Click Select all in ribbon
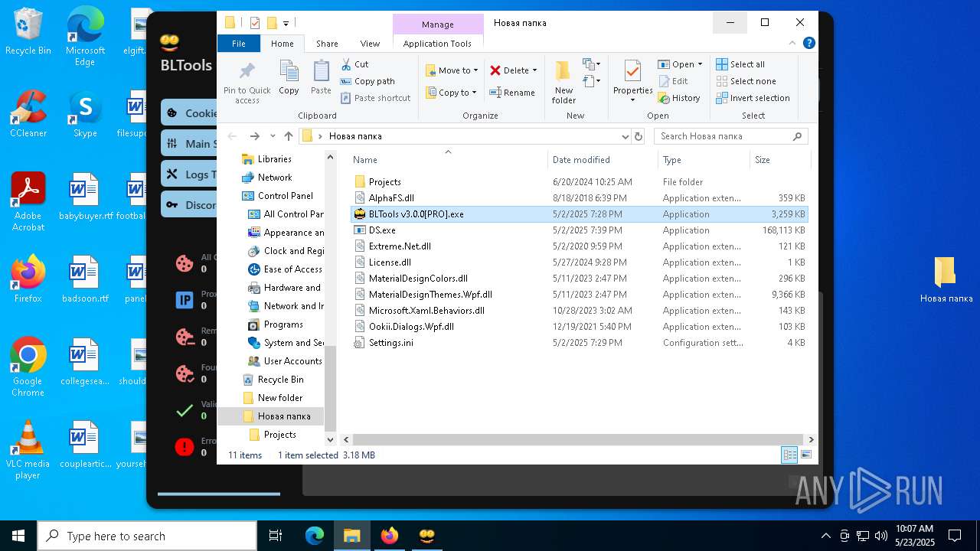This screenshot has width=980, height=551. click(740, 64)
